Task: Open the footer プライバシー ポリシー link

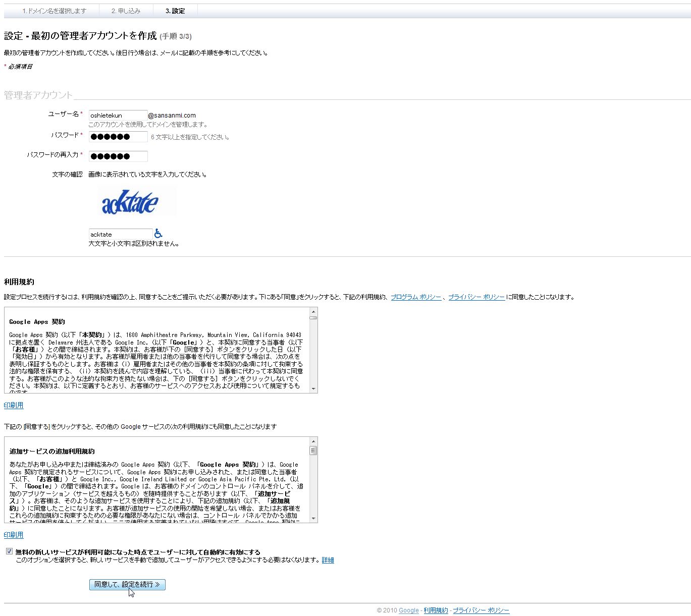Action: 481,610
